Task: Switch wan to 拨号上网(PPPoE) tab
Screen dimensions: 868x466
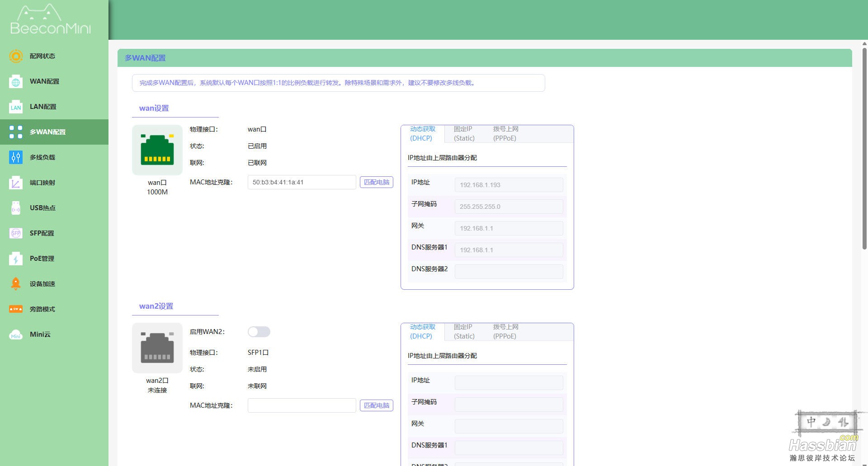Action: coord(505,134)
